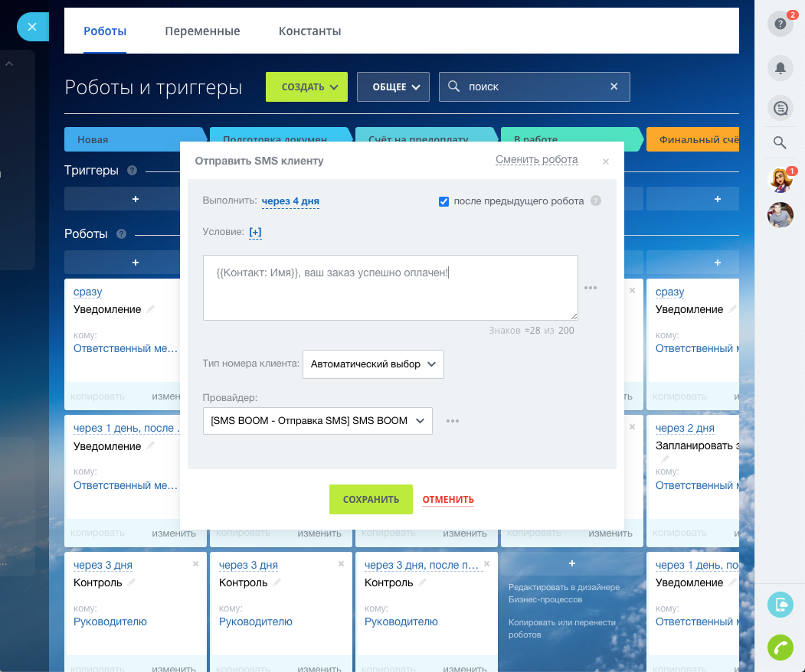Viewport: 805px width, 672px height.
Task: Click help question mark next to Триггеры
Action: click(132, 171)
